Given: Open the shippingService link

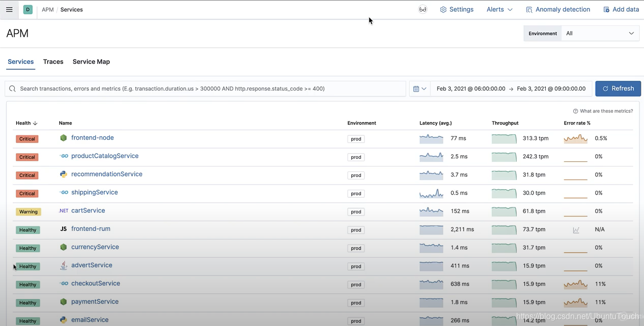Looking at the screenshot, I should tap(95, 192).
